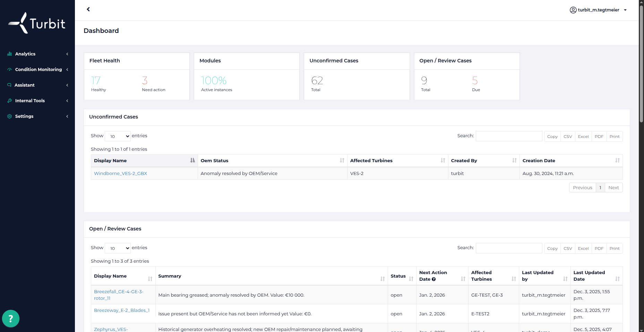Open the green help question mark button
Viewport: 644px width, 332px height.
click(11, 318)
